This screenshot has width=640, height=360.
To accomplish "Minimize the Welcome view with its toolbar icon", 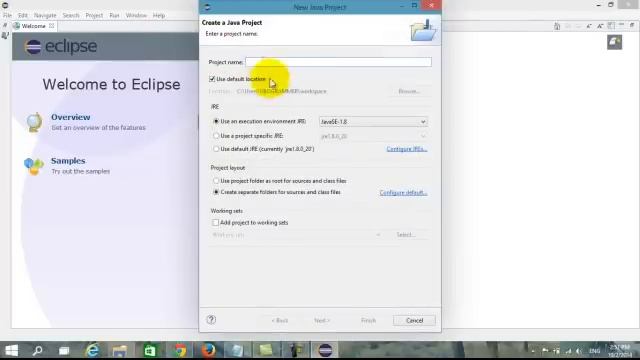I will [x=621, y=25].
